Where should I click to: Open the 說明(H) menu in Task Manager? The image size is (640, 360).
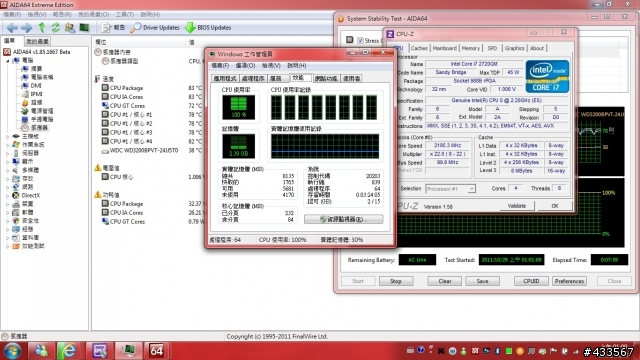[x=297, y=65]
